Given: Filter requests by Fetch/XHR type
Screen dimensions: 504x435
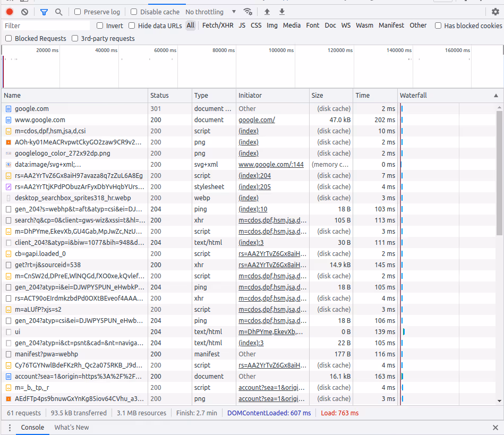Looking at the screenshot, I should 218,25.
